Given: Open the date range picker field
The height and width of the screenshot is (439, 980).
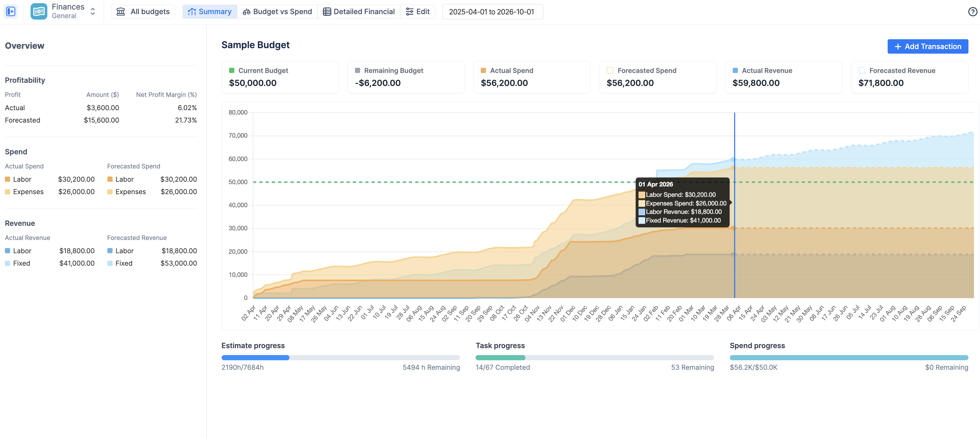Looking at the screenshot, I should 492,12.
